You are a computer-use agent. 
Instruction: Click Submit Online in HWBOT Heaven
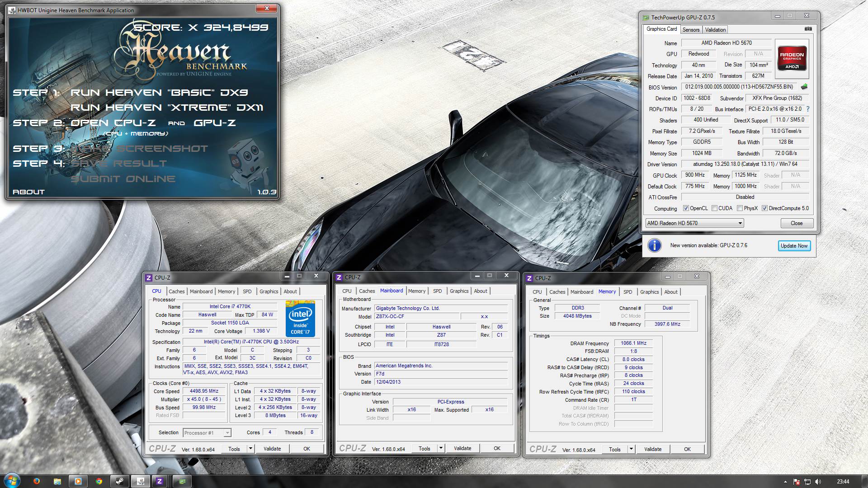(x=123, y=179)
